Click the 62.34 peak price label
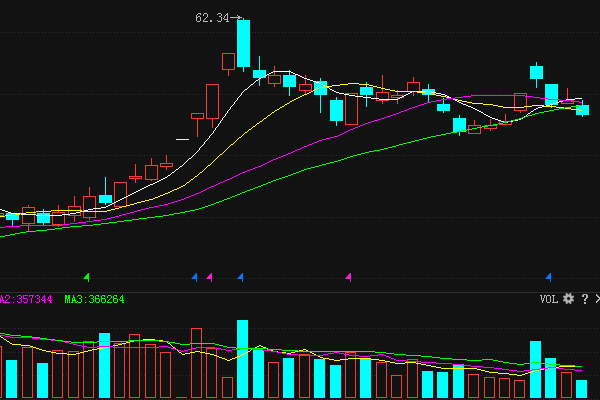This screenshot has height=400, width=600. tap(212, 18)
